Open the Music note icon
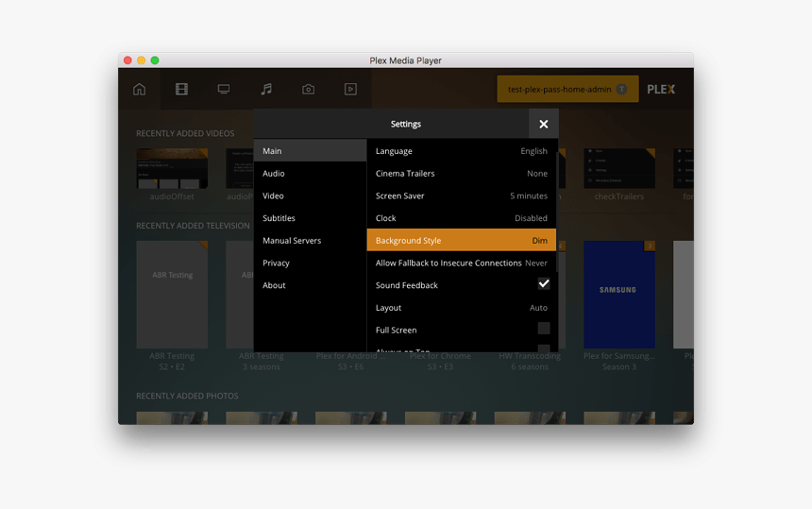 (x=266, y=90)
